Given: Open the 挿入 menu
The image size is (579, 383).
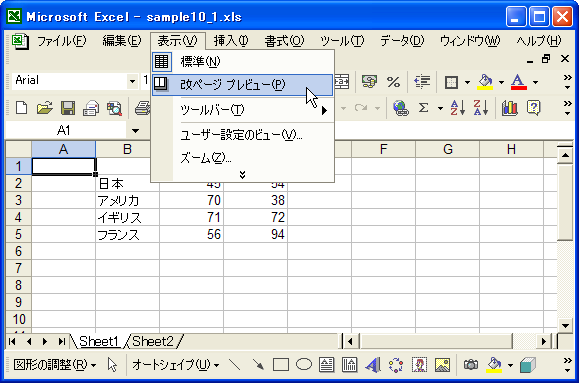Looking at the screenshot, I should pyautogui.click(x=231, y=41).
